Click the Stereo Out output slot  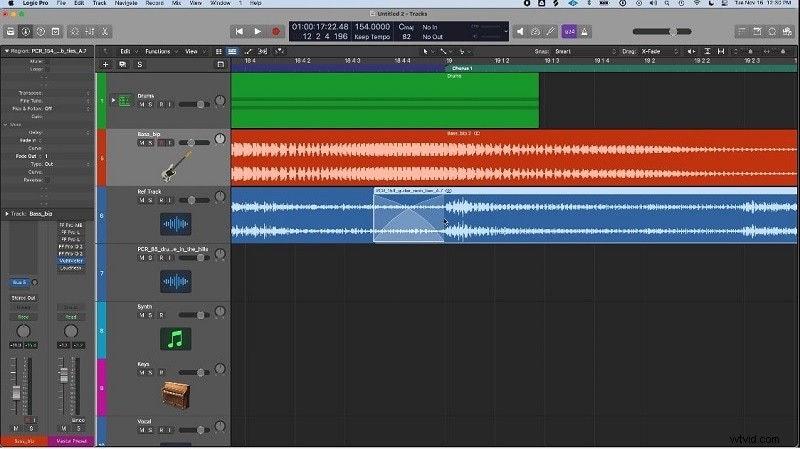click(x=23, y=297)
